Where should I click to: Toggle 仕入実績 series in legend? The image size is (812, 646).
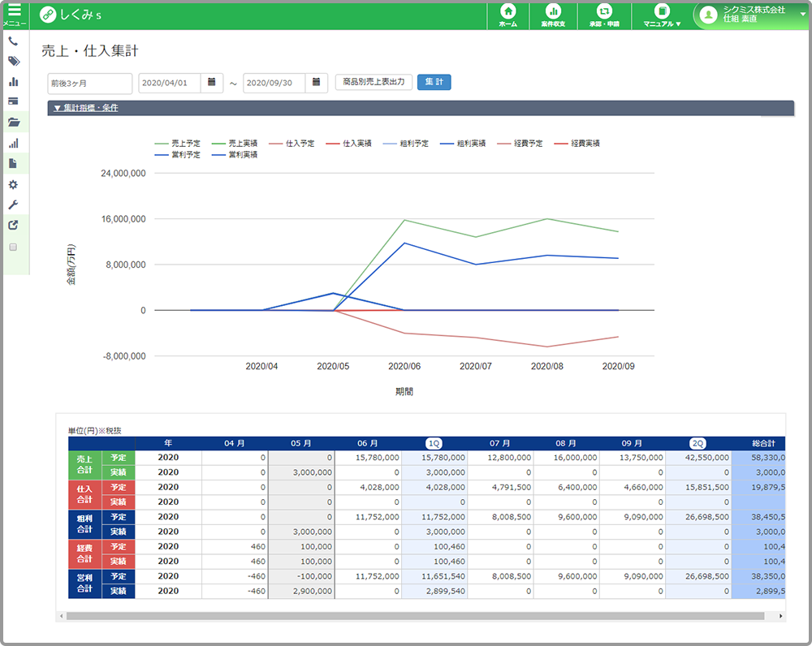348,144
